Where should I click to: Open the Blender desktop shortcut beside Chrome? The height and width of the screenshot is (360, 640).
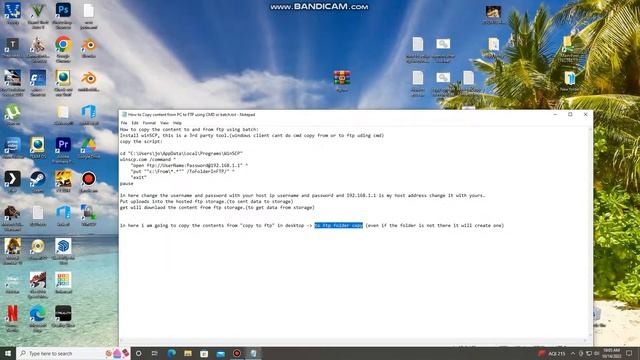tap(89, 48)
